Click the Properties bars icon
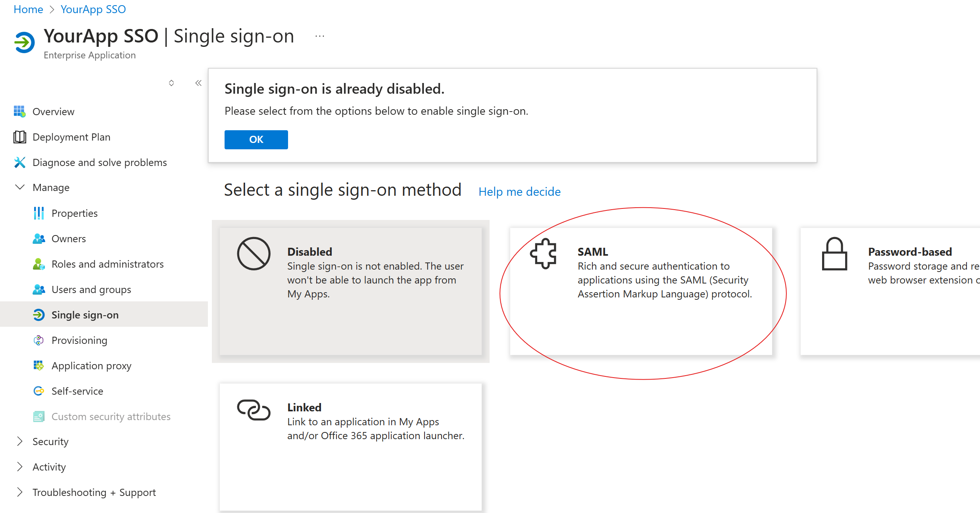Screen dimensions: 980x513 coord(38,213)
